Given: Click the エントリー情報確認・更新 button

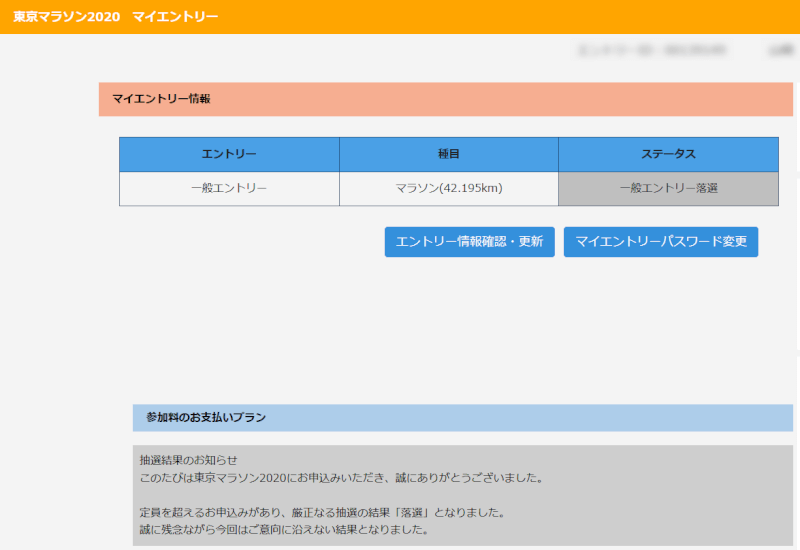Looking at the screenshot, I should [x=469, y=242].
